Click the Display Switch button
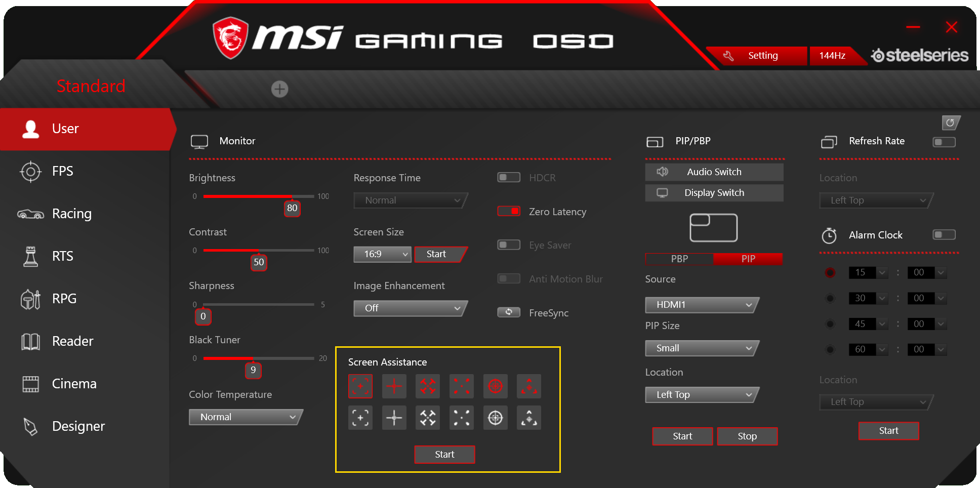This screenshot has height=488, width=980. click(x=714, y=193)
